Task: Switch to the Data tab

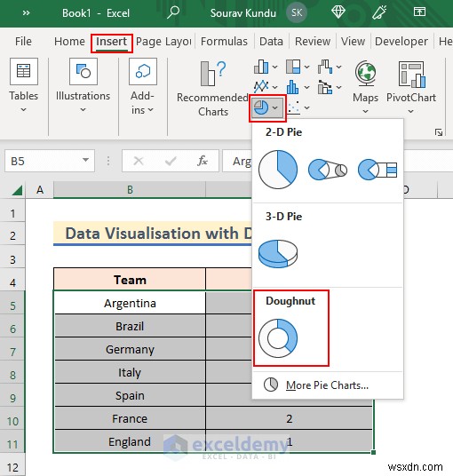Action: [271, 41]
